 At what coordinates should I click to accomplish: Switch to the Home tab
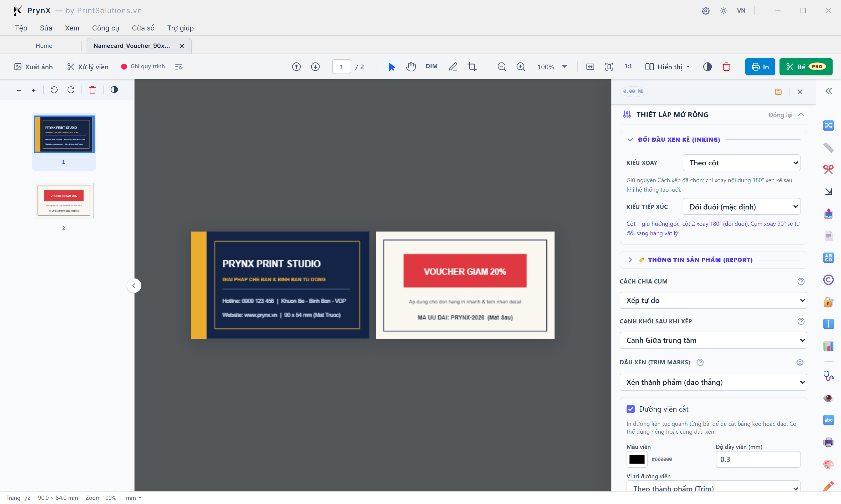coord(44,46)
